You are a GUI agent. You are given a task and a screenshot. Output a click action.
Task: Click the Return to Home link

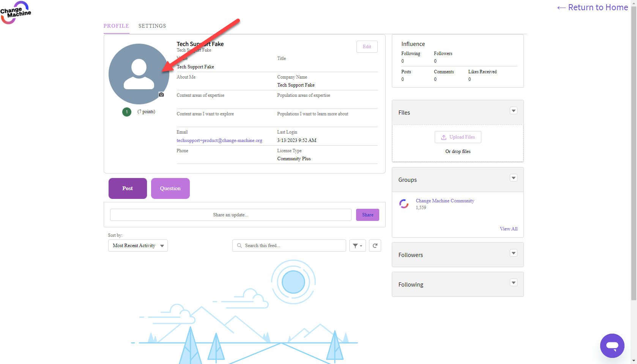click(x=593, y=7)
